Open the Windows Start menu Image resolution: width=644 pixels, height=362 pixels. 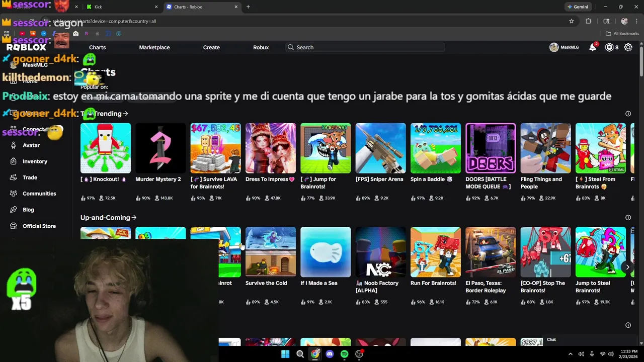click(x=285, y=354)
